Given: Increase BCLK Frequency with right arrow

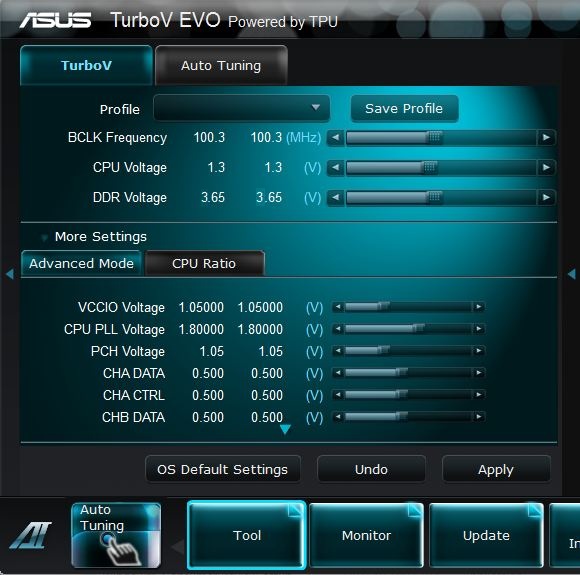Looking at the screenshot, I should (546, 138).
